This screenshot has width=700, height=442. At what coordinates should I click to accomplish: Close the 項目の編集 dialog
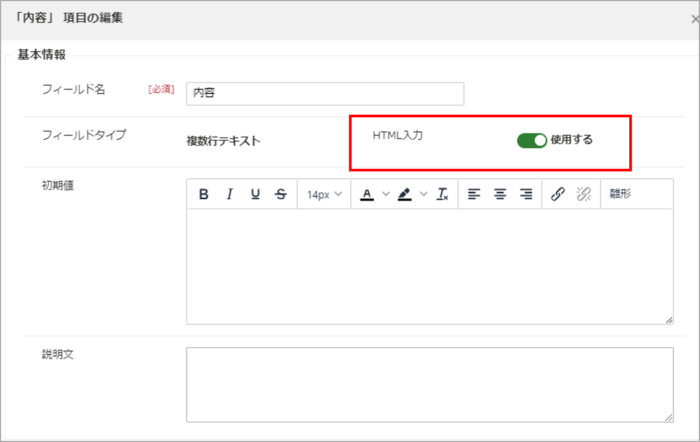click(x=695, y=19)
